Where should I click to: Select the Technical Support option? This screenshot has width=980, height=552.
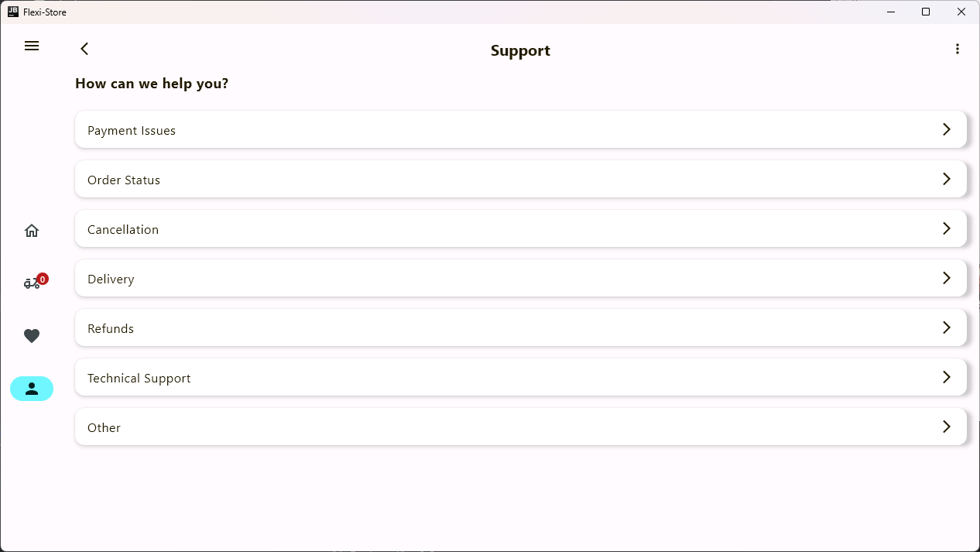(x=139, y=378)
